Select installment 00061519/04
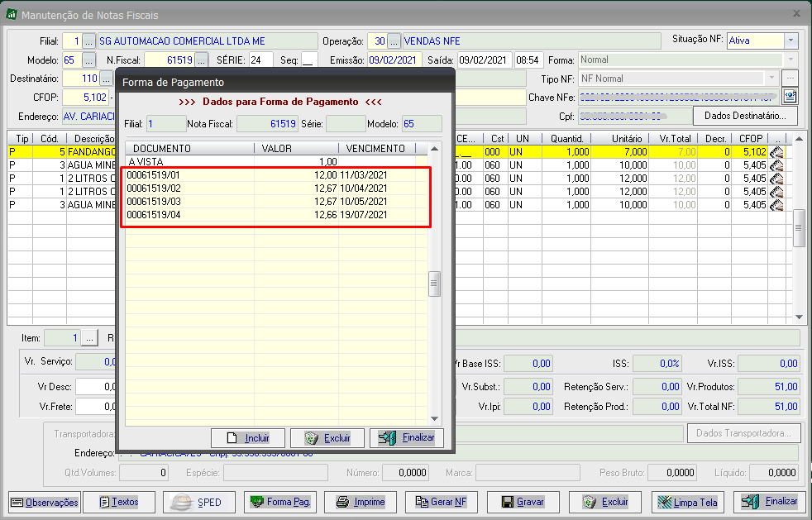The image size is (812, 520). pyautogui.click(x=276, y=214)
